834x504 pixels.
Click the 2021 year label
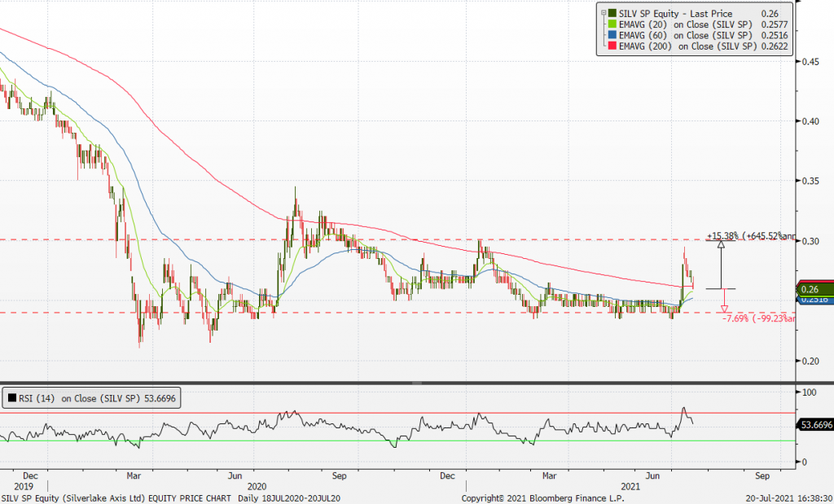[631, 486]
